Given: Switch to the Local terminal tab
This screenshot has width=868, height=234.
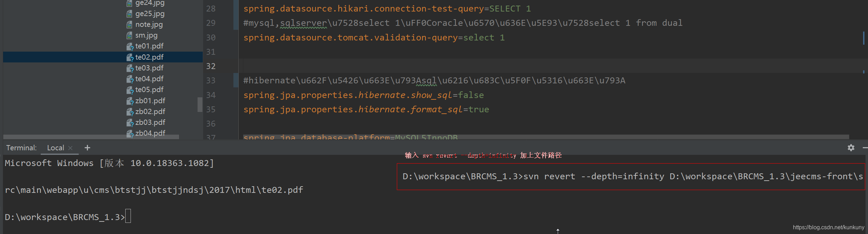Looking at the screenshot, I should (55, 148).
